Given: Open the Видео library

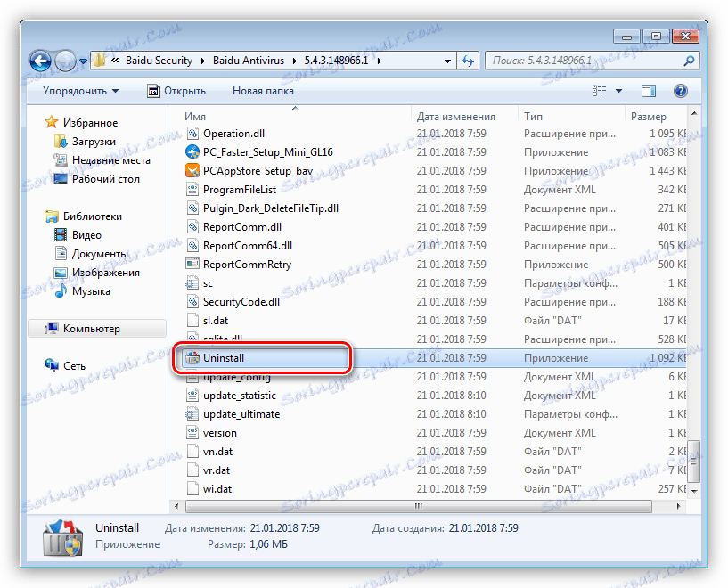Looking at the screenshot, I should pyautogui.click(x=86, y=235).
